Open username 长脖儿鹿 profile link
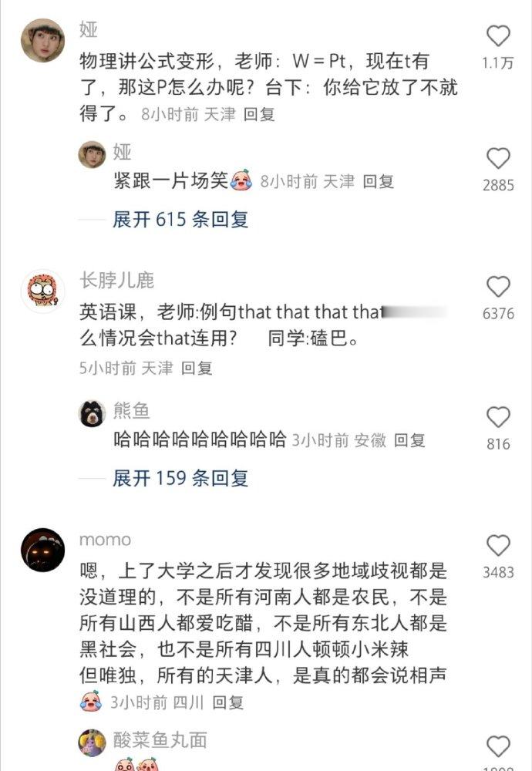532x771 pixels. click(117, 281)
